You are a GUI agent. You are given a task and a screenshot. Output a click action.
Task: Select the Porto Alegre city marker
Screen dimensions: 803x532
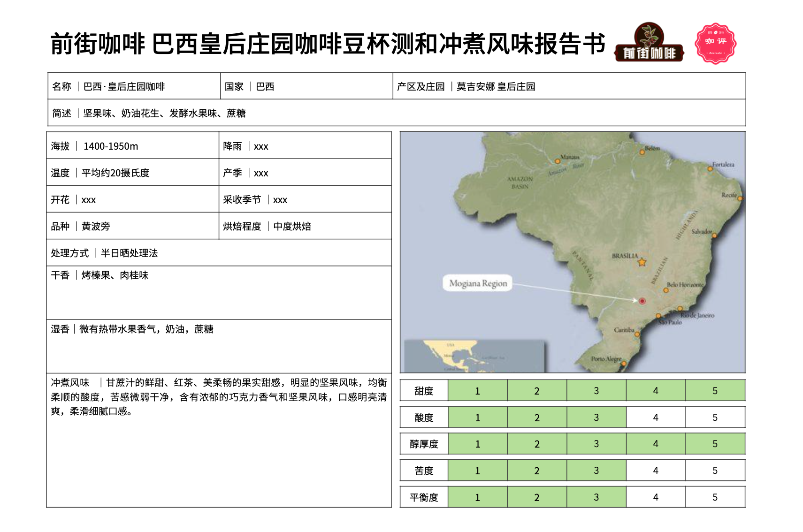click(x=624, y=363)
